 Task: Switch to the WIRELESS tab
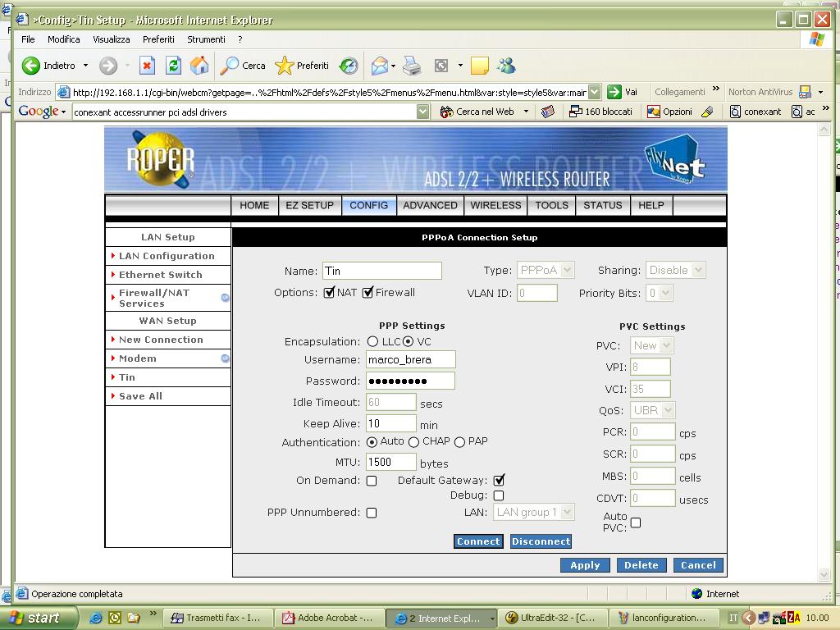tap(495, 205)
